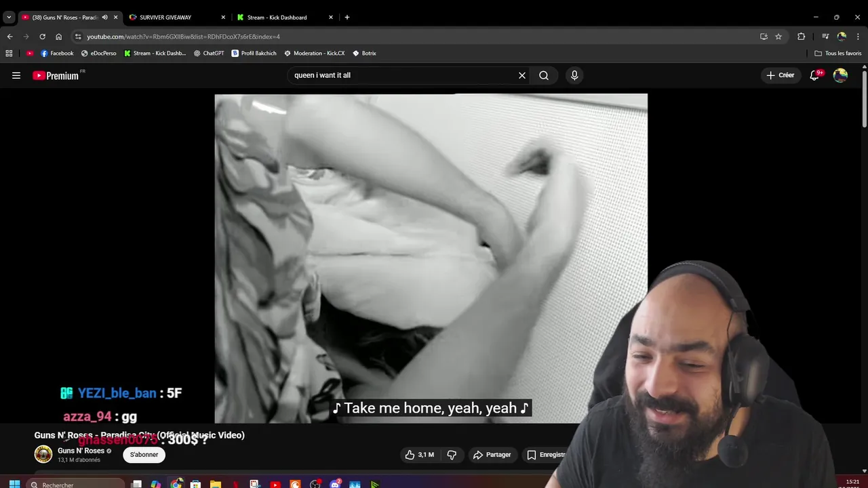Start voice search with microphone icon
Viewport: 868px width, 488px height.
click(x=574, y=75)
